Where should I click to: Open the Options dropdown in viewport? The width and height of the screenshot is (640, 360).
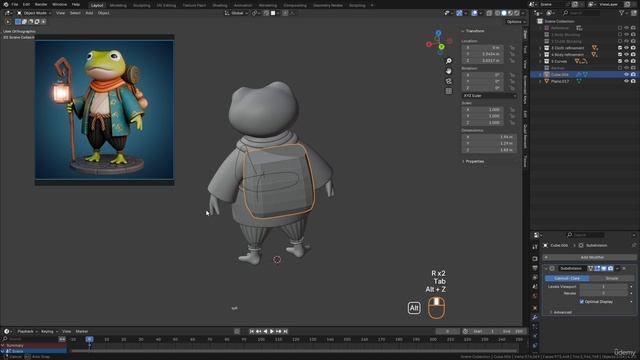[x=516, y=22]
